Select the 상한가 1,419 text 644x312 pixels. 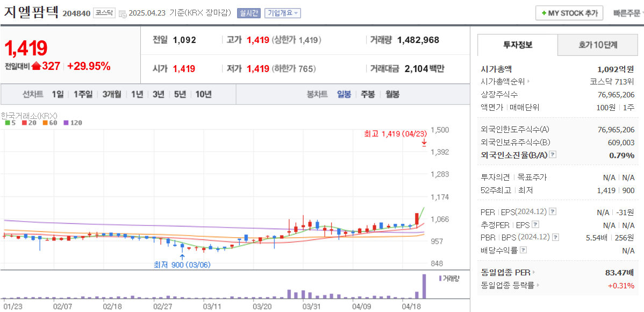(x=297, y=40)
